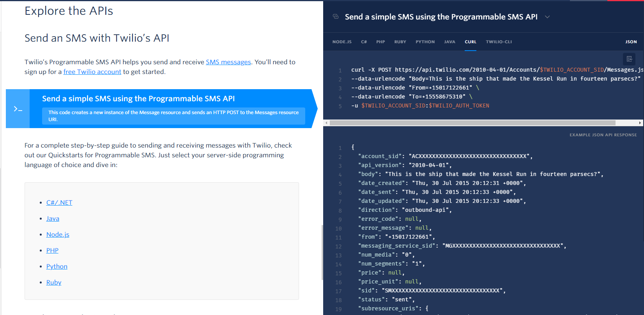Open the free Twilio account link
Image resolution: width=644 pixels, height=315 pixels.
(92, 72)
